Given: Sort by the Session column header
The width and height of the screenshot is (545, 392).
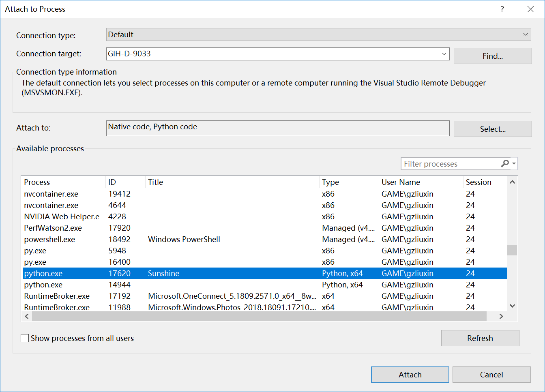Looking at the screenshot, I should (x=485, y=182).
